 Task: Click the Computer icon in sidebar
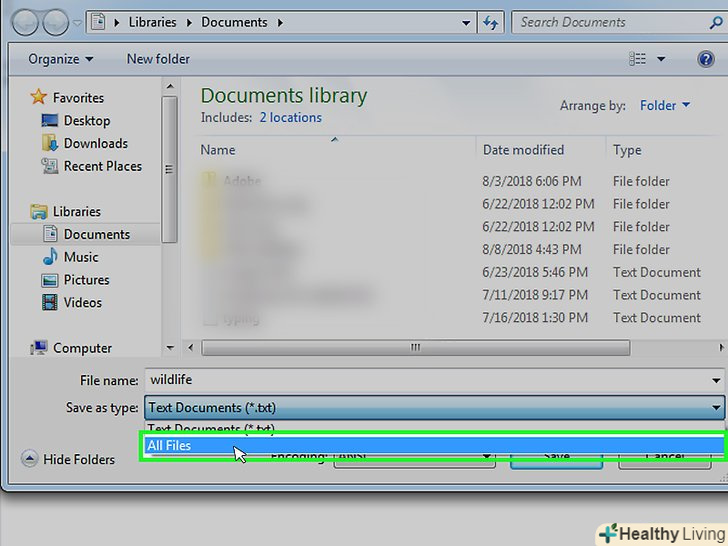tap(39, 347)
